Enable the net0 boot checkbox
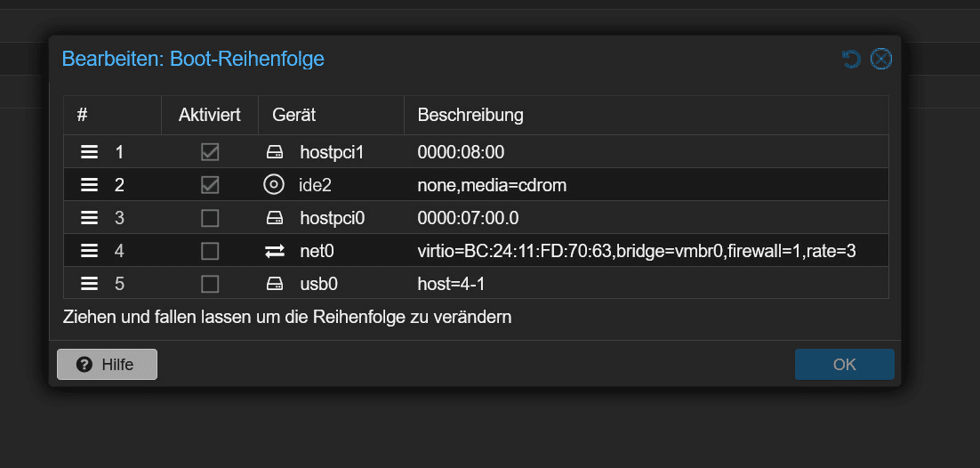980x468 pixels. 210,251
